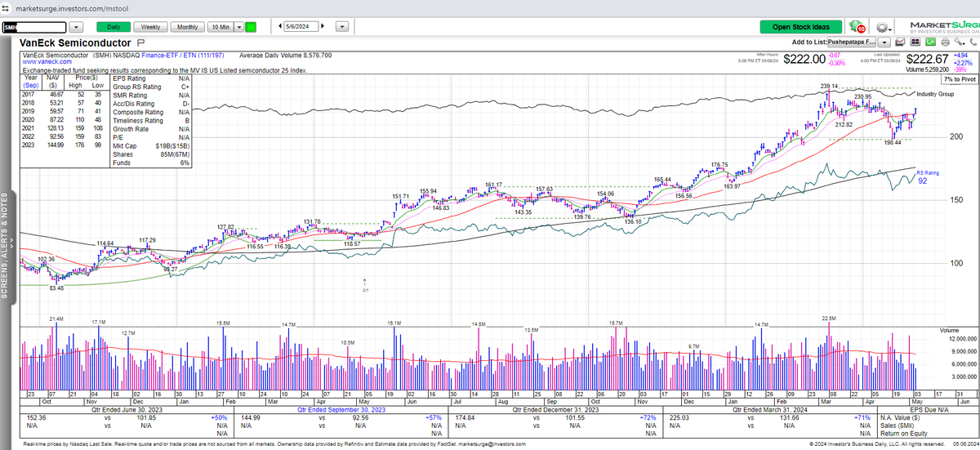Click the 2/1 split marker arrow

[365, 284]
